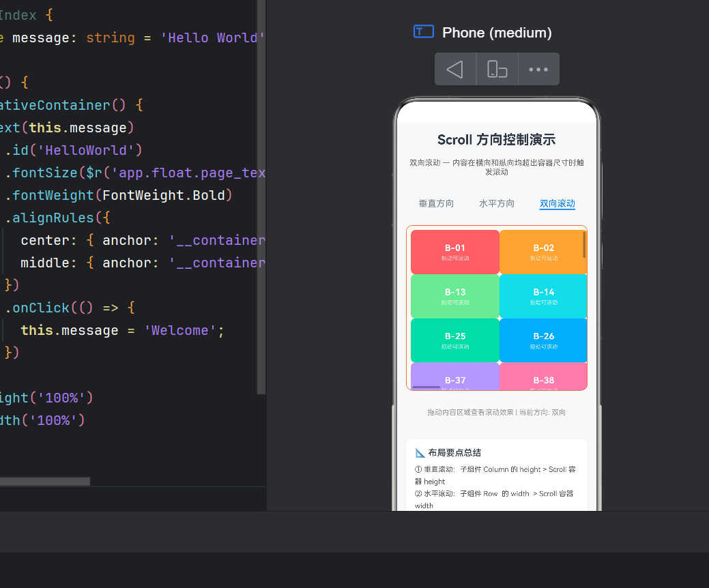
Task: Select the 双向滚动 tab in preview
Action: [x=557, y=204]
